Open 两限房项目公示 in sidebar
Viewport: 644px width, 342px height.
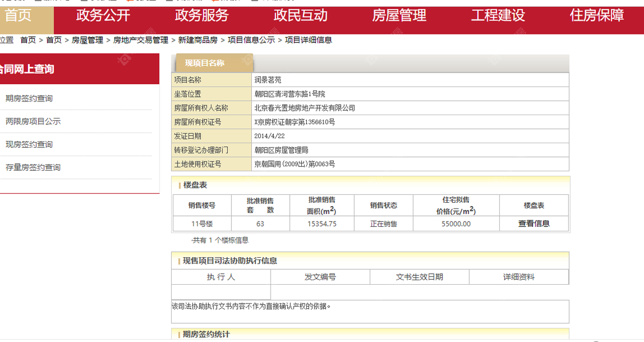click(x=33, y=121)
